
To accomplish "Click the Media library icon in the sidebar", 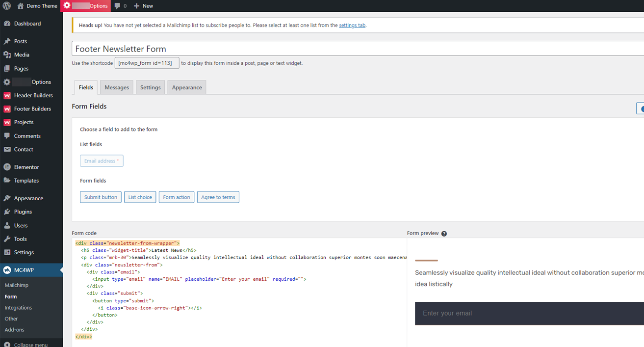I will coord(8,54).
